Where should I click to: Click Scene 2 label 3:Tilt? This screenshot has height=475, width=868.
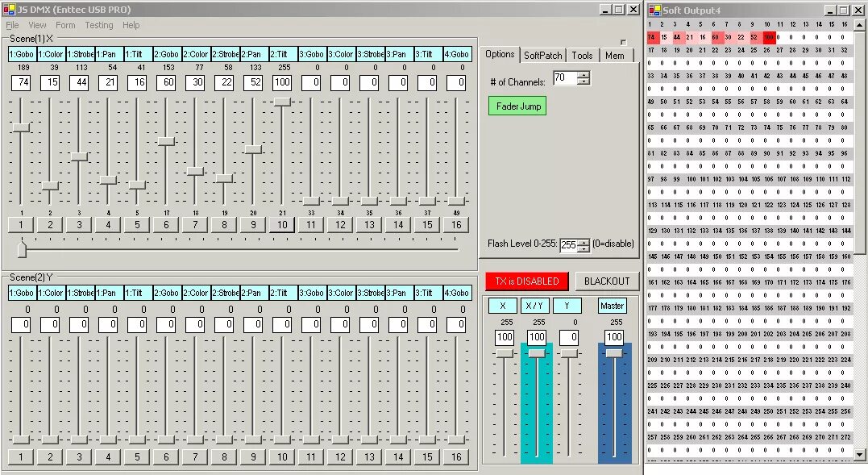click(x=428, y=293)
